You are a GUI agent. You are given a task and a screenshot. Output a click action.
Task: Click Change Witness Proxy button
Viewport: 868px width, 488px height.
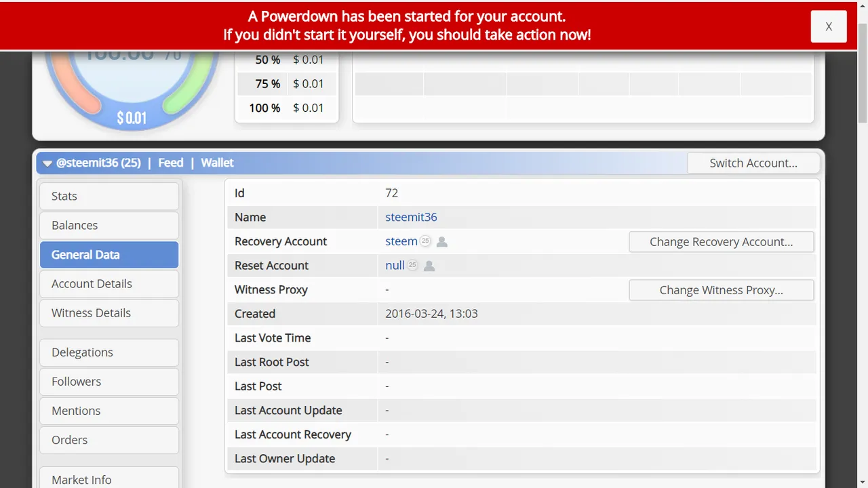pyautogui.click(x=722, y=290)
